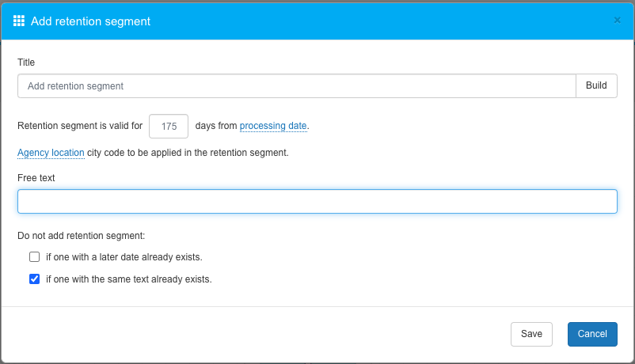This screenshot has width=635, height=364.
Task: Click into the Free text input box
Action: coord(317,202)
